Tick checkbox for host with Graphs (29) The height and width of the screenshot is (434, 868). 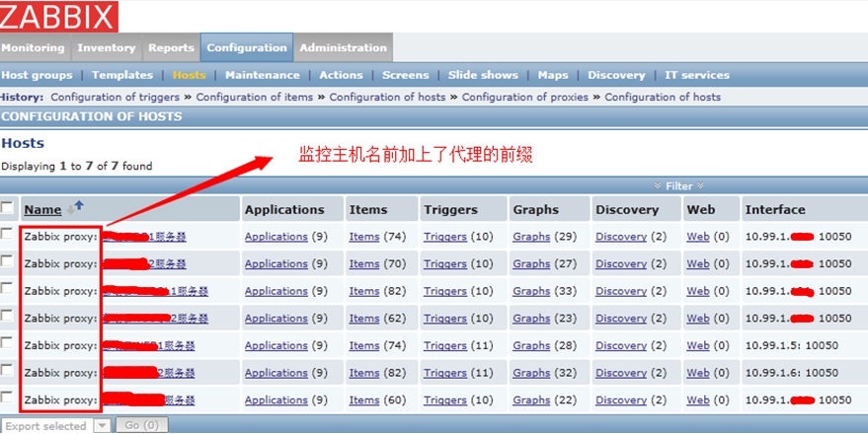coord(7,234)
